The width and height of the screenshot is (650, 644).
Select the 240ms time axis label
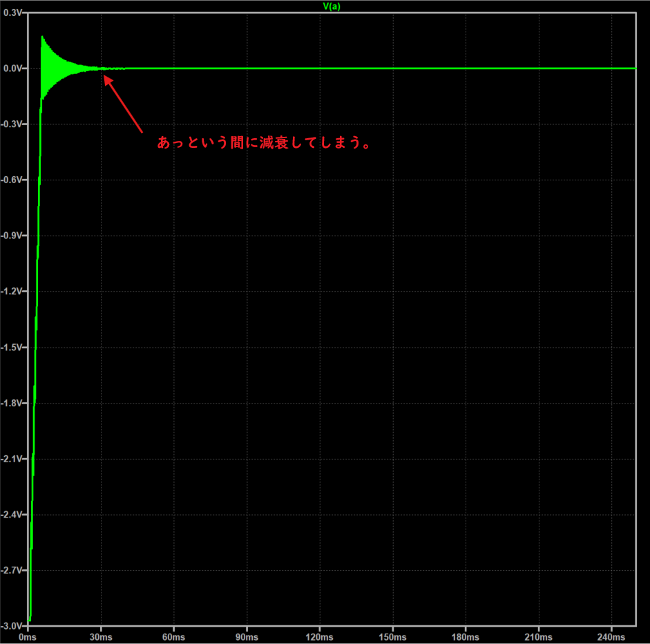[611, 636]
